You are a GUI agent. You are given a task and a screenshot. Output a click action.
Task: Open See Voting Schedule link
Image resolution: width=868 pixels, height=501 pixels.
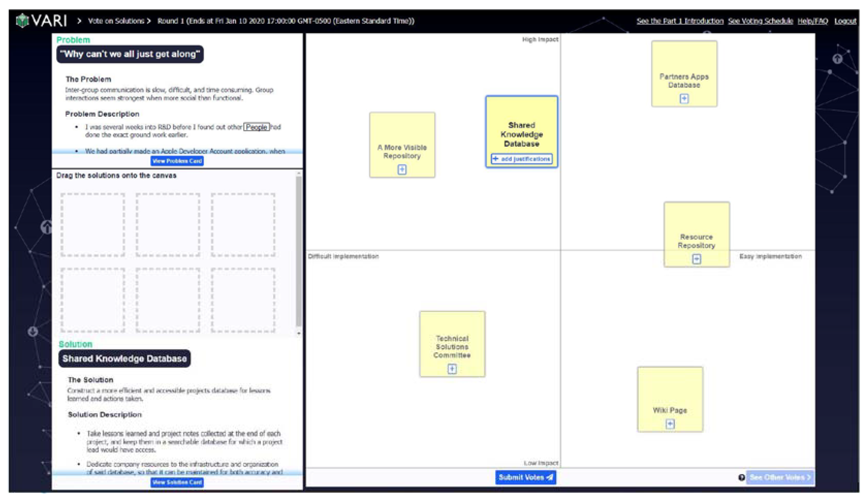pos(760,21)
